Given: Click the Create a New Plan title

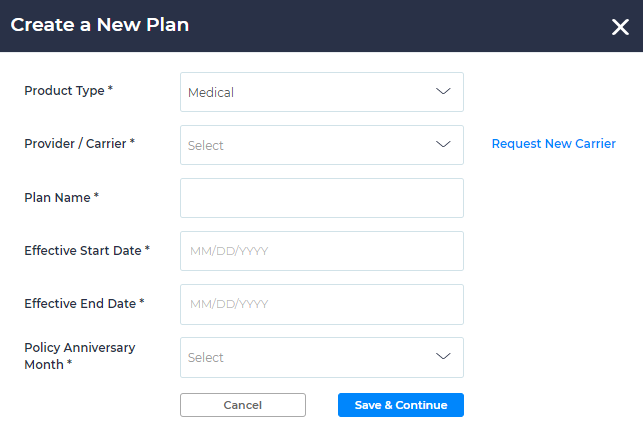Looking at the screenshot, I should (x=100, y=25).
